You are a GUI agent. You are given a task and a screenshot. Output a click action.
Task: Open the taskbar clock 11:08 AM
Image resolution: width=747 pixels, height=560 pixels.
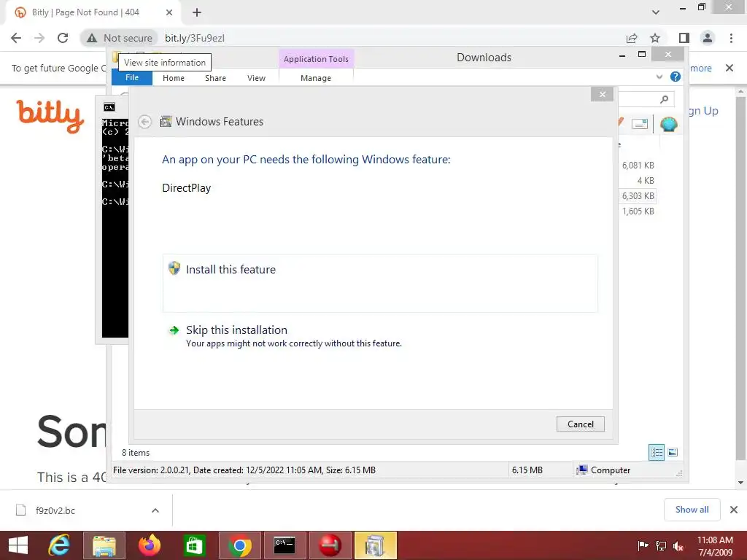point(715,545)
